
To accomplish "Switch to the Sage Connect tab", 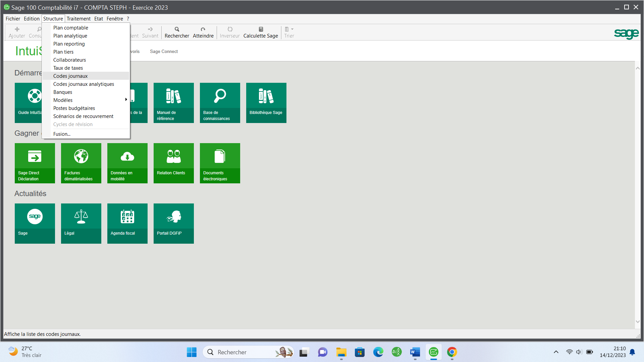I will point(164,52).
